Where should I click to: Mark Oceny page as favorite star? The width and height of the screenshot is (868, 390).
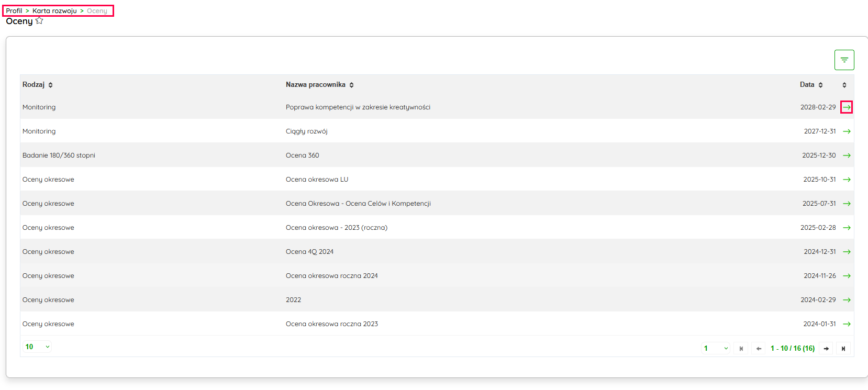pos(39,21)
